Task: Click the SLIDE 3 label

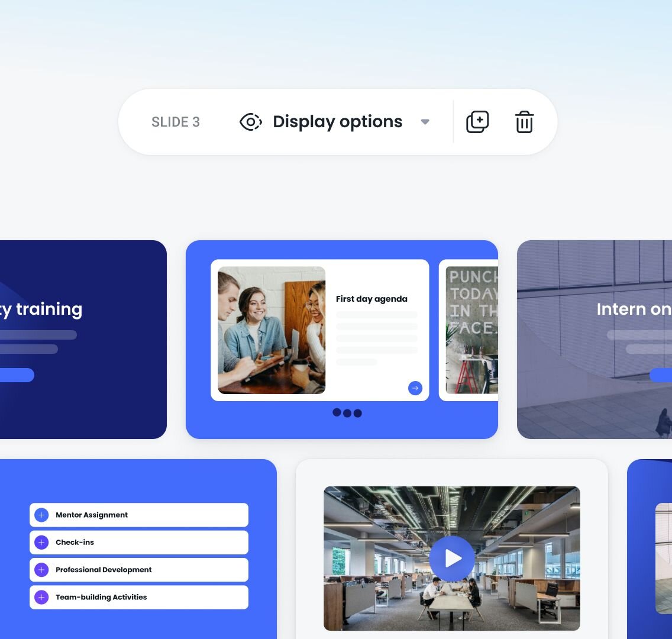Action: click(x=176, y=122)
